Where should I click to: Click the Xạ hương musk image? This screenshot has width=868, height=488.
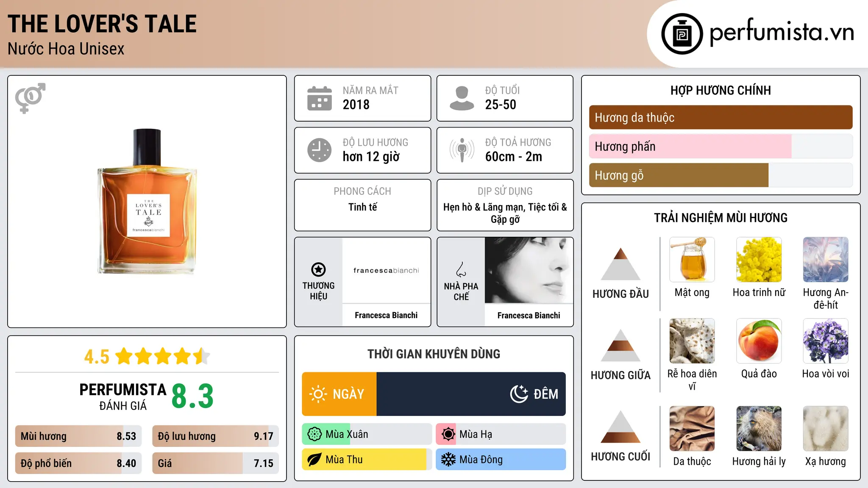pyautogui.click(x=826, y=429)
